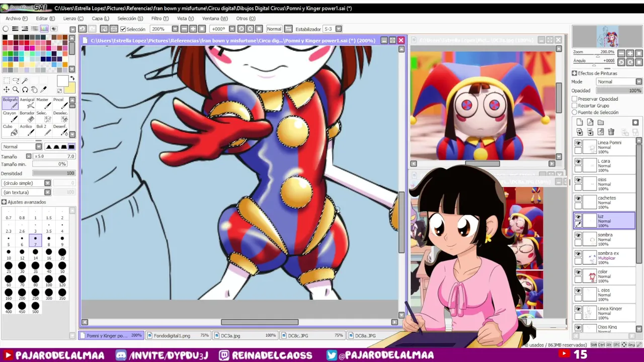Viewport: 644px width, 362px height.
Task: Enable Preservar Opacidad checkbox
Action: [575, 99]
